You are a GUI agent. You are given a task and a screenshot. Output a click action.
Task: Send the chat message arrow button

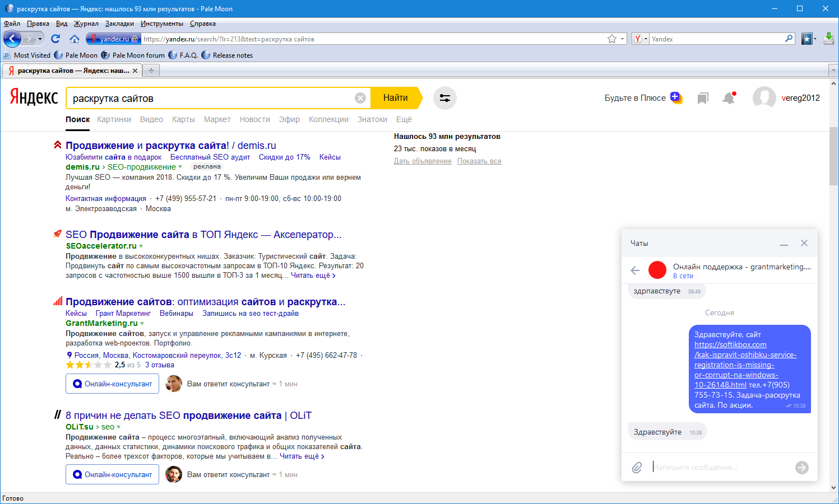click(x=802, y=468)
